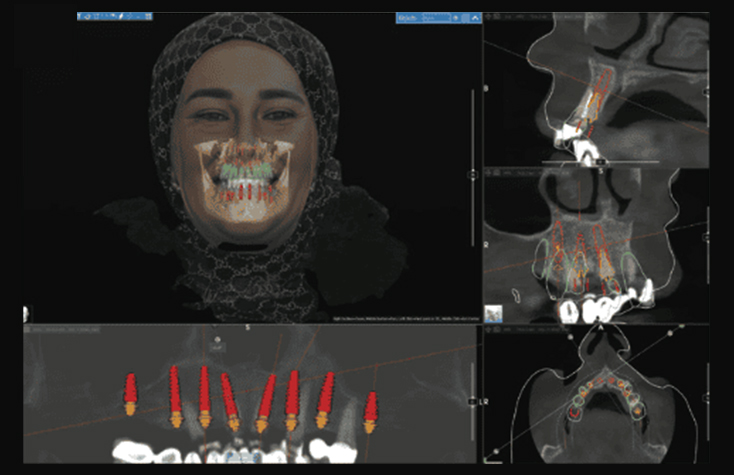
Task: Adjust the panoramic view vertical slider handle
Action: [x=472, y=402]
